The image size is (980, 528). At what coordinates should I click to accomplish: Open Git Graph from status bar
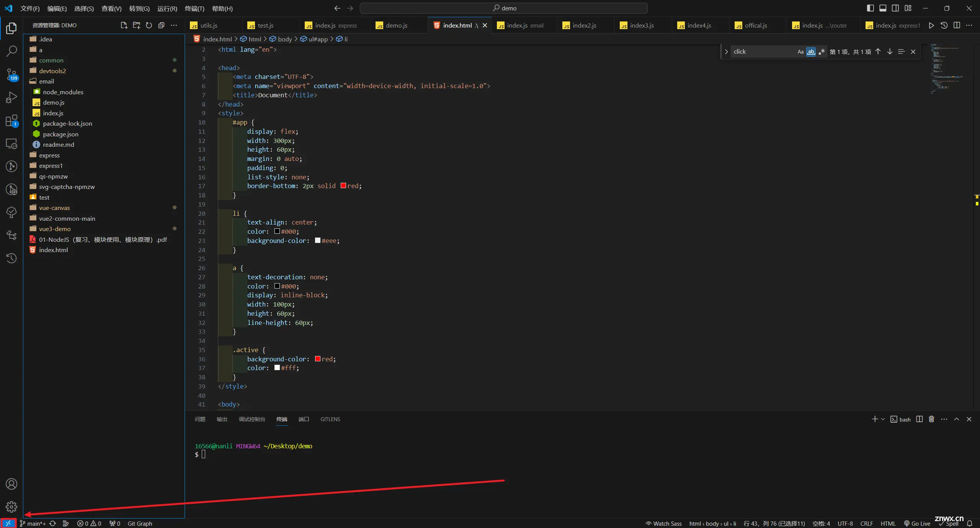(140, 523)
